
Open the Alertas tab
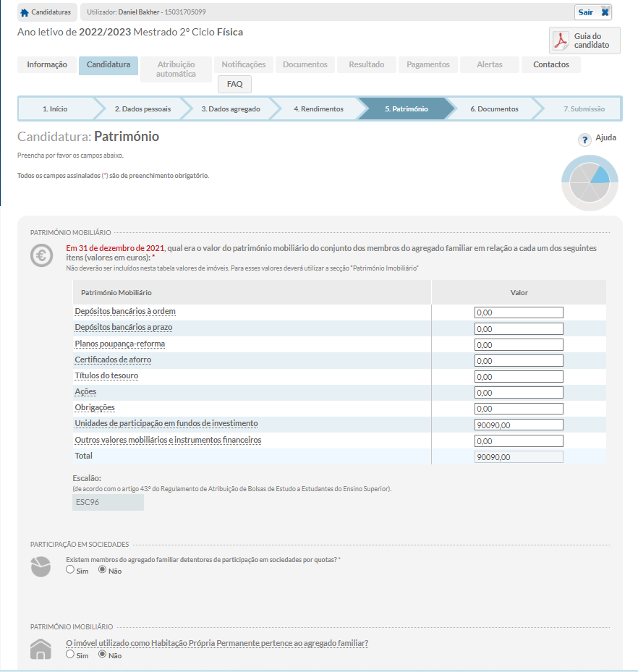click(x=489, y=64)
